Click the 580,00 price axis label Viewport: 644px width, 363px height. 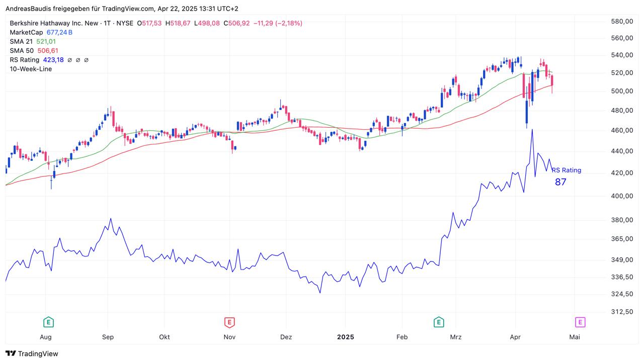click(x=621, y=22)
